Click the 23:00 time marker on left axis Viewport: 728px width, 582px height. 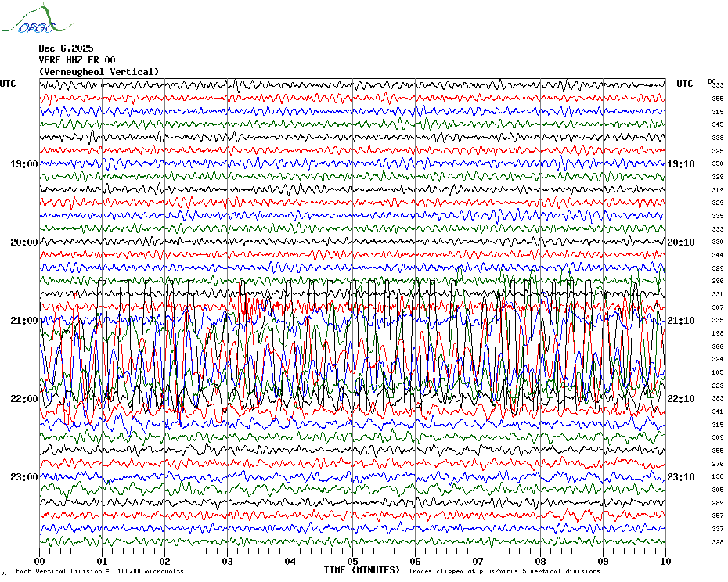point(23,477)
